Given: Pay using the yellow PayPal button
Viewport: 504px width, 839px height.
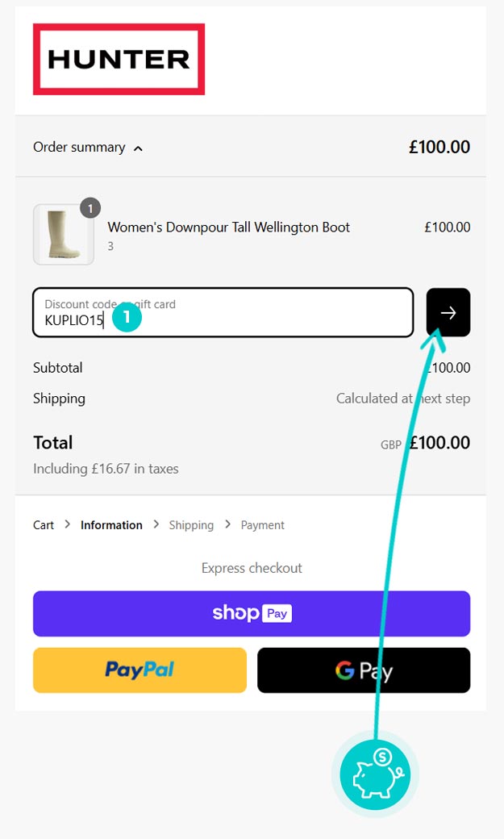Looking at the screenshot, I should [140, 670].
